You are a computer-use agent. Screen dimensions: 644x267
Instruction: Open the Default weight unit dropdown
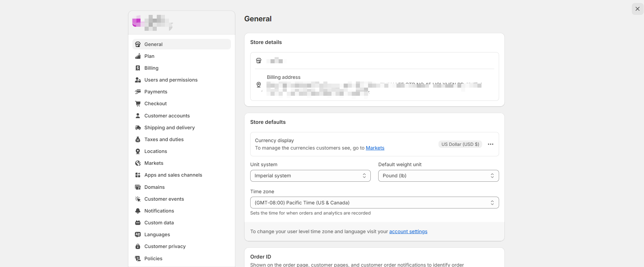tap(438, 176)
